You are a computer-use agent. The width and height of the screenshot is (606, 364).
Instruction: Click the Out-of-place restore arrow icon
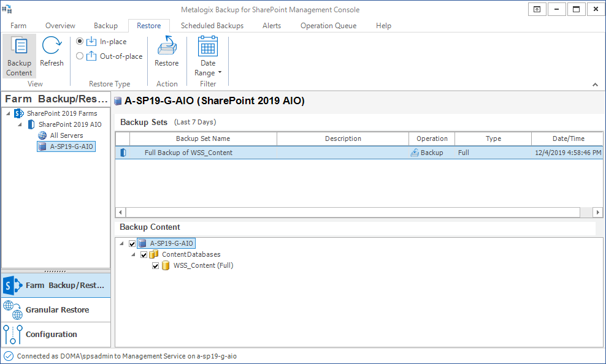coord(91,56)
